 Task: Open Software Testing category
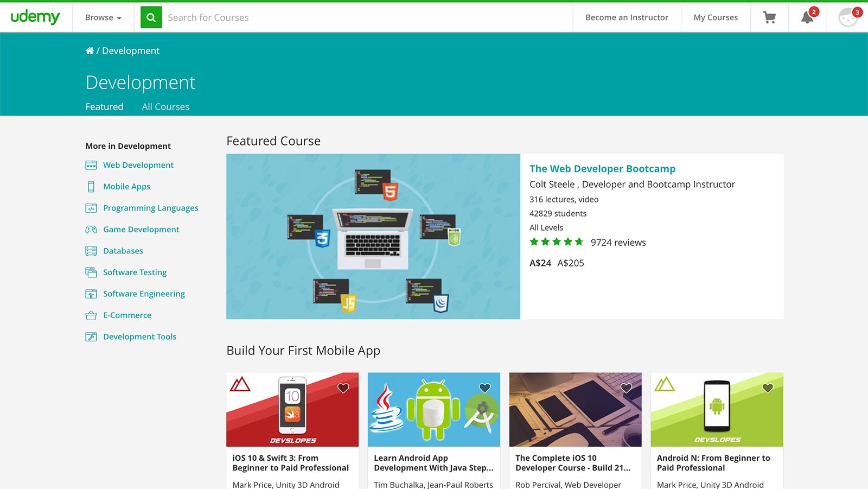pos(135,272)
